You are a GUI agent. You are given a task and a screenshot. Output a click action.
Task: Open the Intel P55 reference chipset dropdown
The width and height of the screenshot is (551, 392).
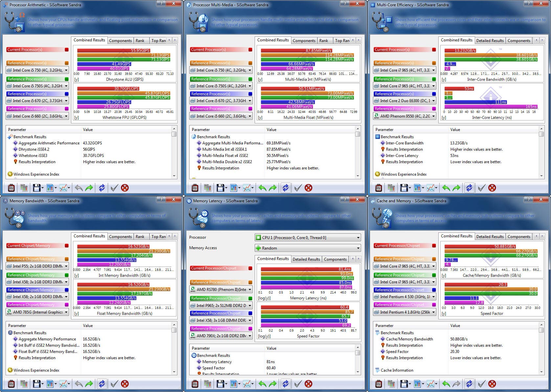(x=37, y=266)
